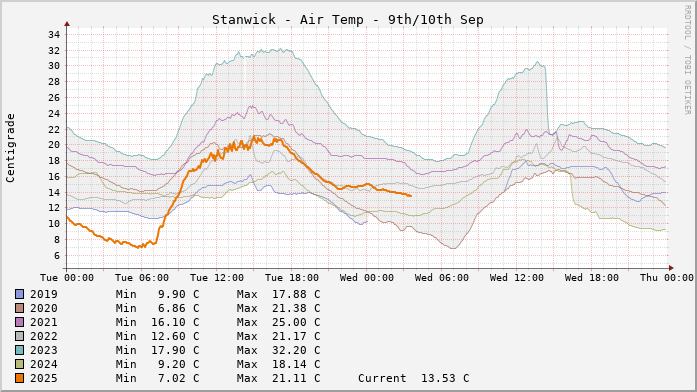Click the 18 y-axis tick label
The height and width of the screenshot is (392, 697).
(x=54, y=161)
